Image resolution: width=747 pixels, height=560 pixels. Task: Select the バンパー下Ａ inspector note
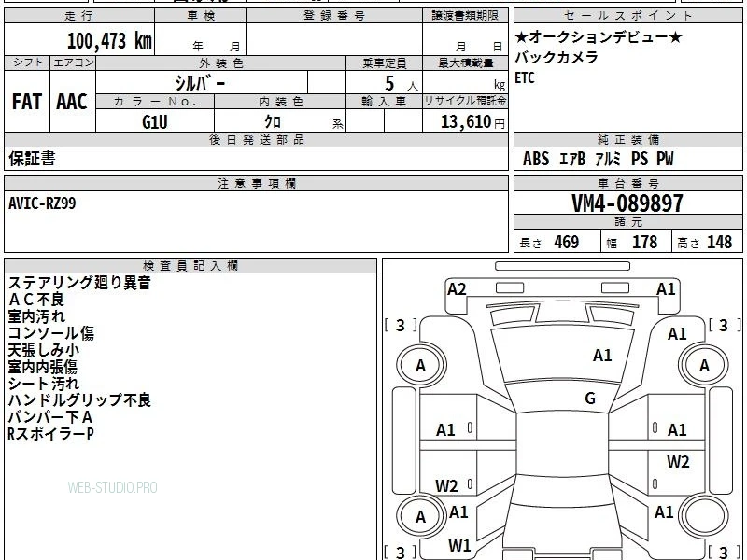(50, 417)
